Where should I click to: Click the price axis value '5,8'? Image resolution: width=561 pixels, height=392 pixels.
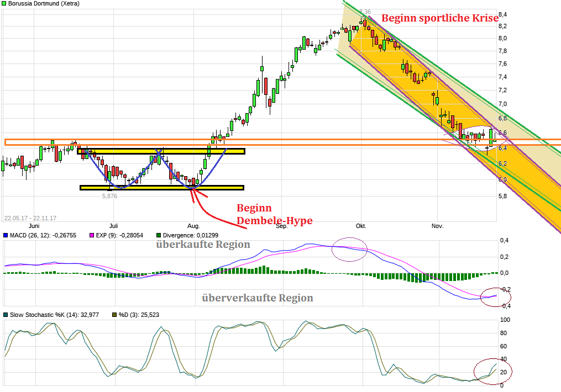502,196
